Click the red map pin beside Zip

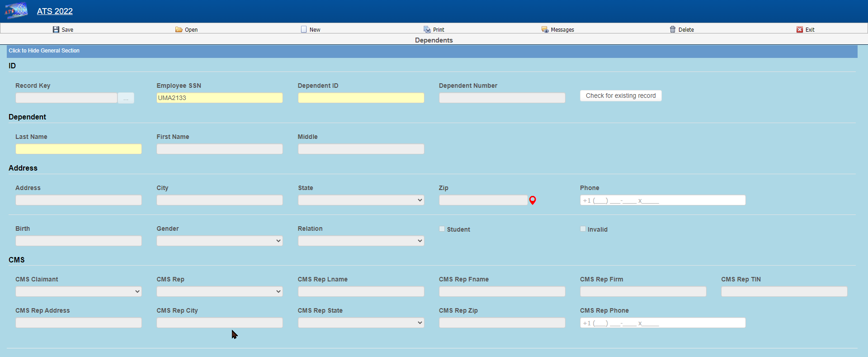tap(533, 200)
